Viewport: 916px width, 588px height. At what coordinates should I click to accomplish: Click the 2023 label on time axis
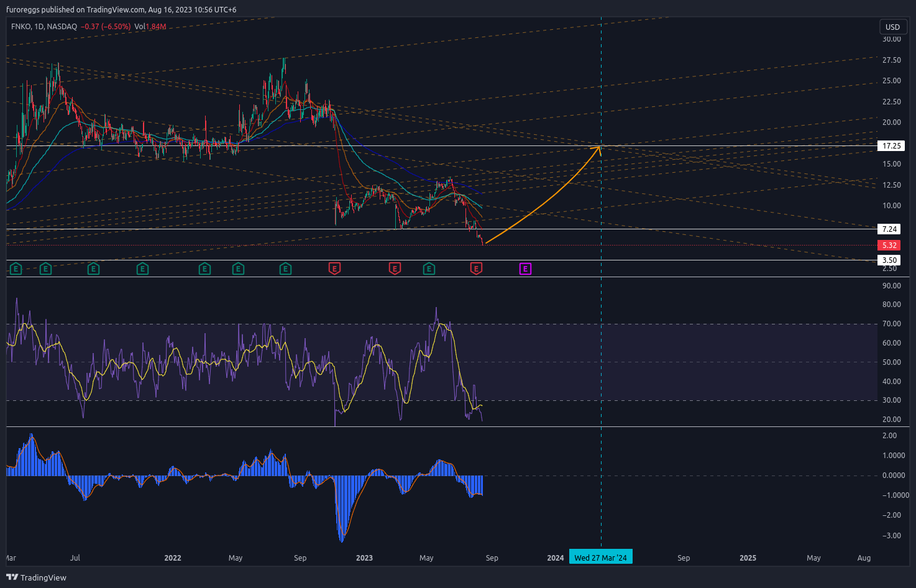tap(364, 558)
